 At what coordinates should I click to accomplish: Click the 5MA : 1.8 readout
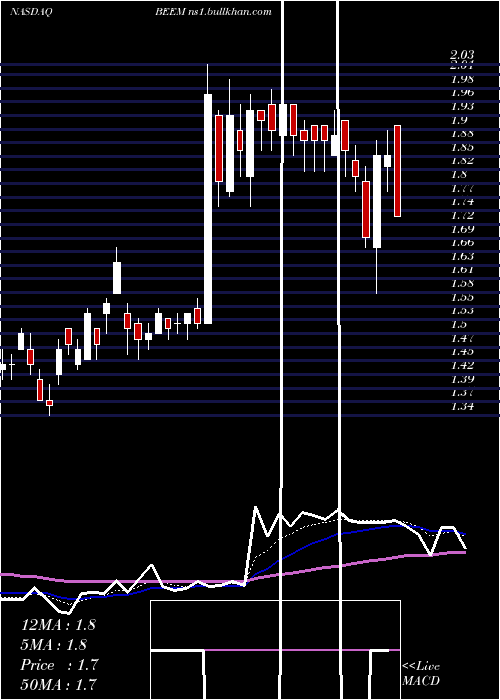coord(54,645)
